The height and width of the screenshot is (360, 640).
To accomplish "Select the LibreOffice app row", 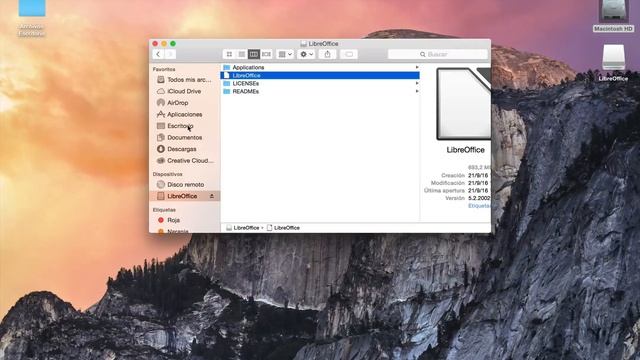I will click(320, 76).
